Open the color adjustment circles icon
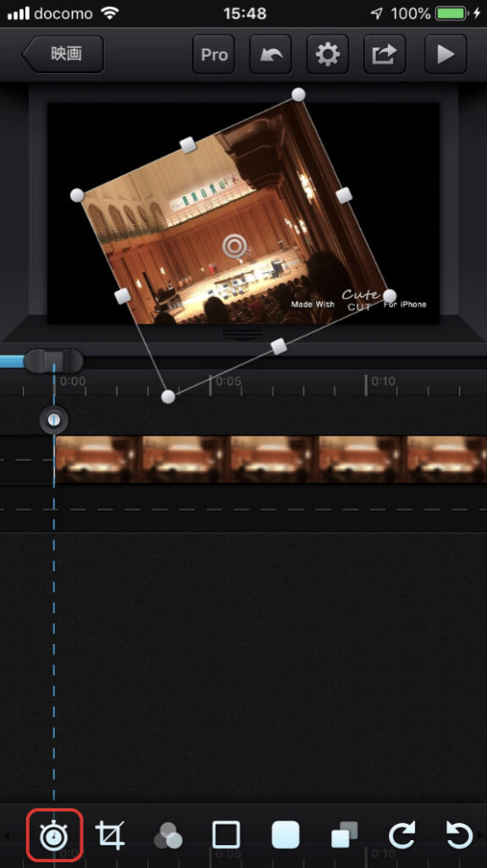 (x=169, y=836)
